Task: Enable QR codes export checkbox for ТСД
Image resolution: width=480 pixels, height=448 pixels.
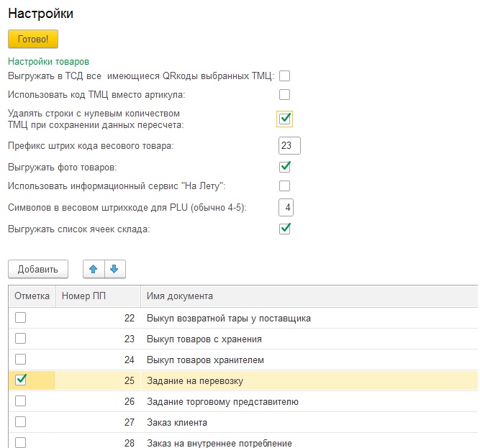Action: click(x=284, y=76)
